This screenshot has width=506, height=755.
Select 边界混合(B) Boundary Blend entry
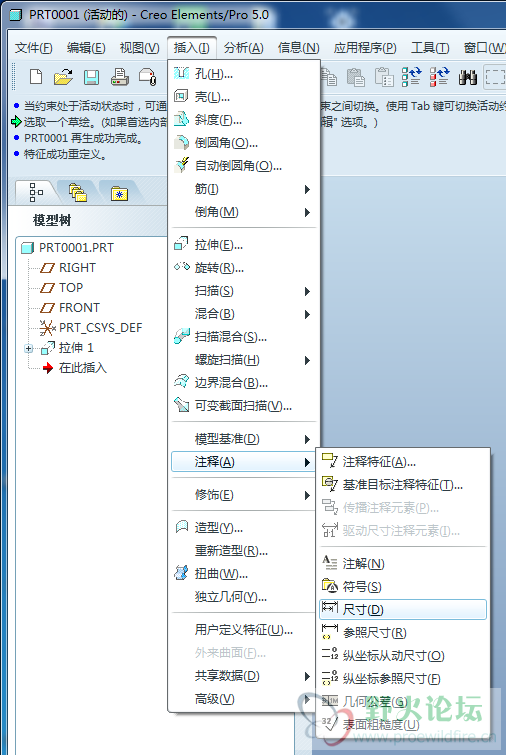244,383
